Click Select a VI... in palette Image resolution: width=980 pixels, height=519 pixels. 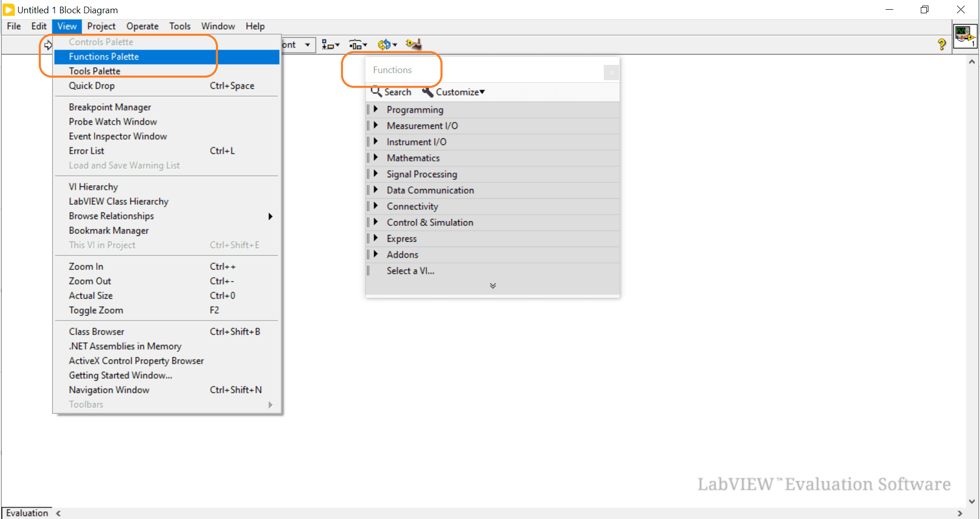point(410,271)
